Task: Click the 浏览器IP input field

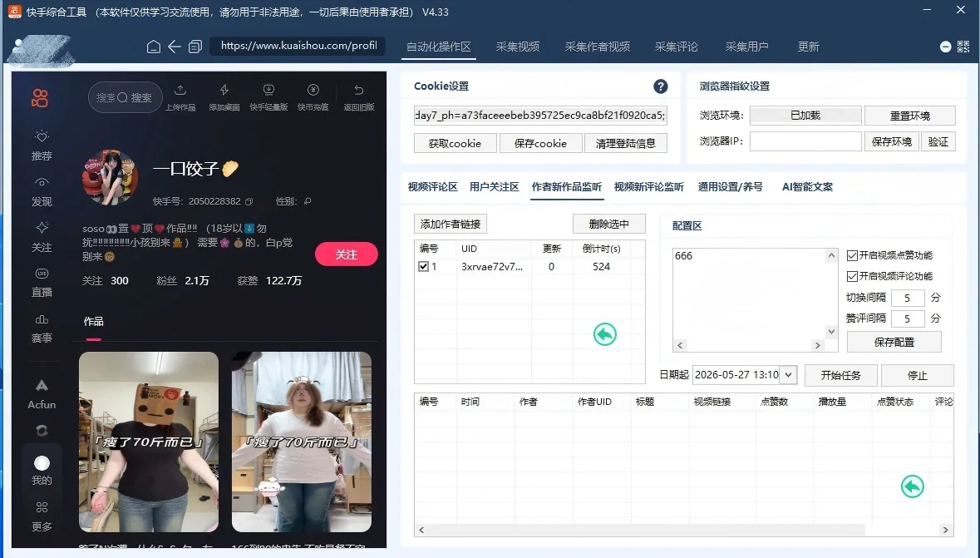Action: tap(805, 141)
